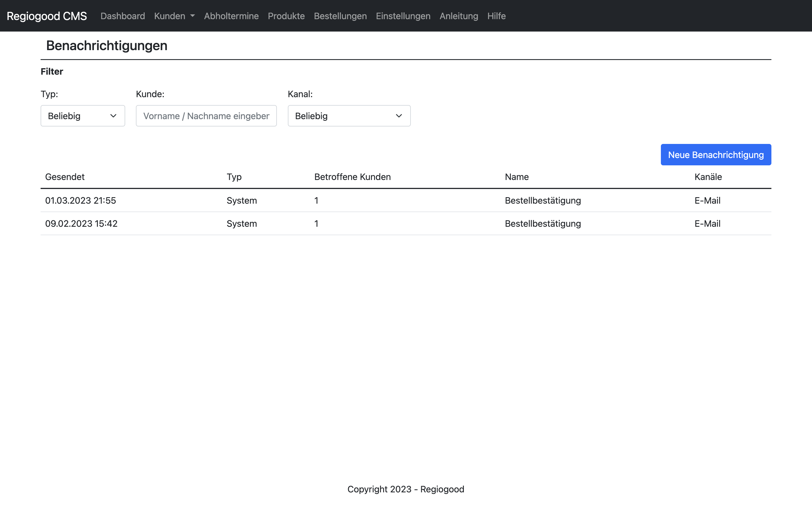Screen dimensions: 812x507
Task: Click the Neue Benachrichtigung button
Action: (715, 155)
